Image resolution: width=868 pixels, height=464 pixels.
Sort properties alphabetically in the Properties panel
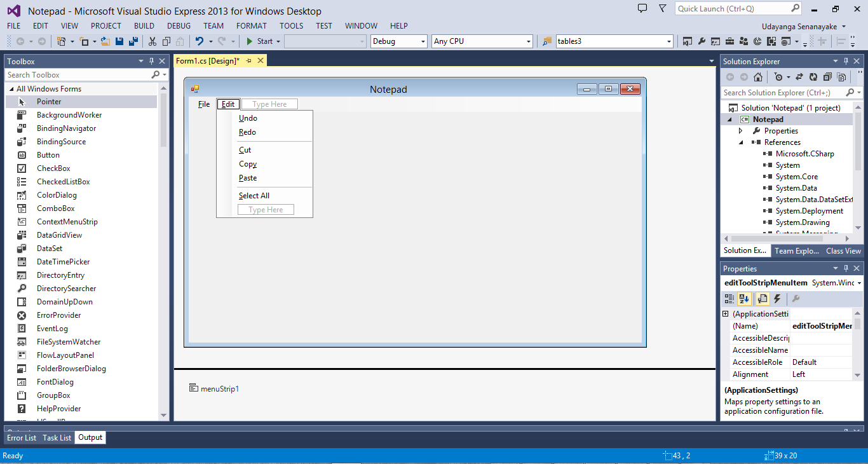point(744,298)
